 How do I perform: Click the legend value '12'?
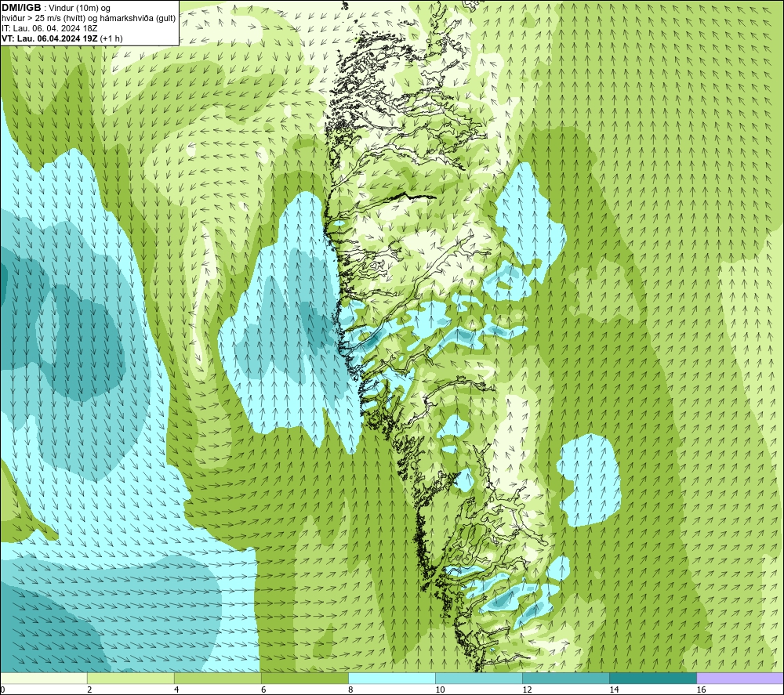(x=527, y=690)
